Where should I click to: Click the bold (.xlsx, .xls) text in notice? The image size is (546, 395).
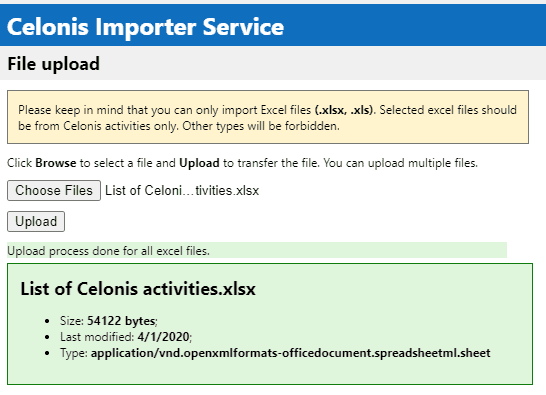[x=344, y=110]
